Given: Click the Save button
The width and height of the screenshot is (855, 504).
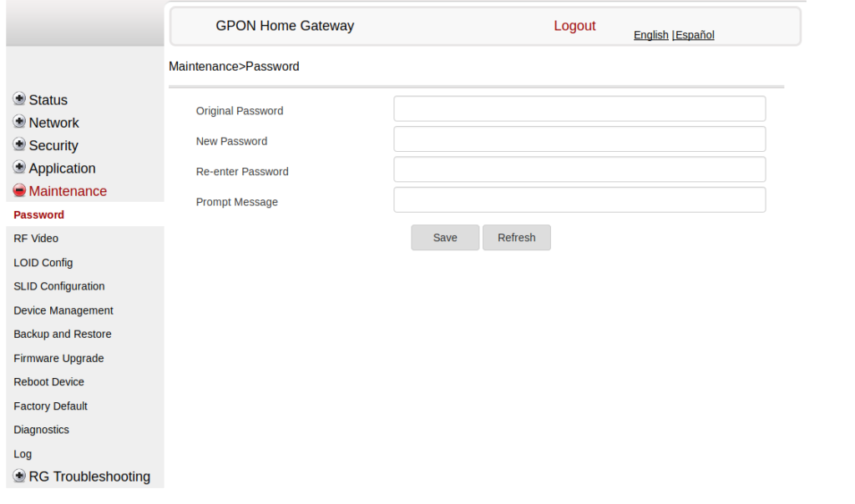Looking at the screenshot, I should coord(444,237).
